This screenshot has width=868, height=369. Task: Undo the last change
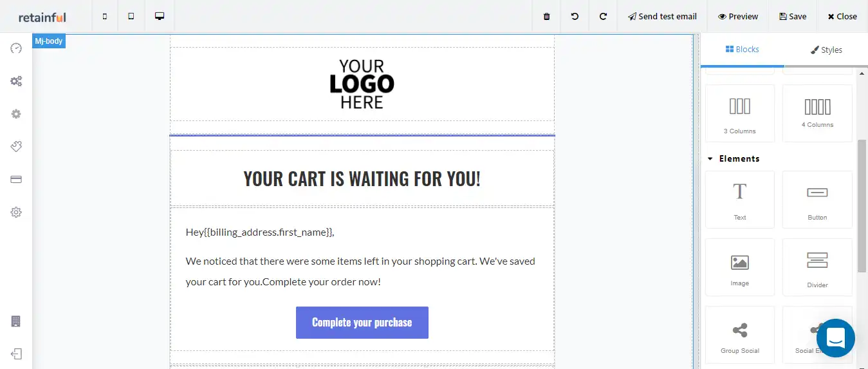575,16
